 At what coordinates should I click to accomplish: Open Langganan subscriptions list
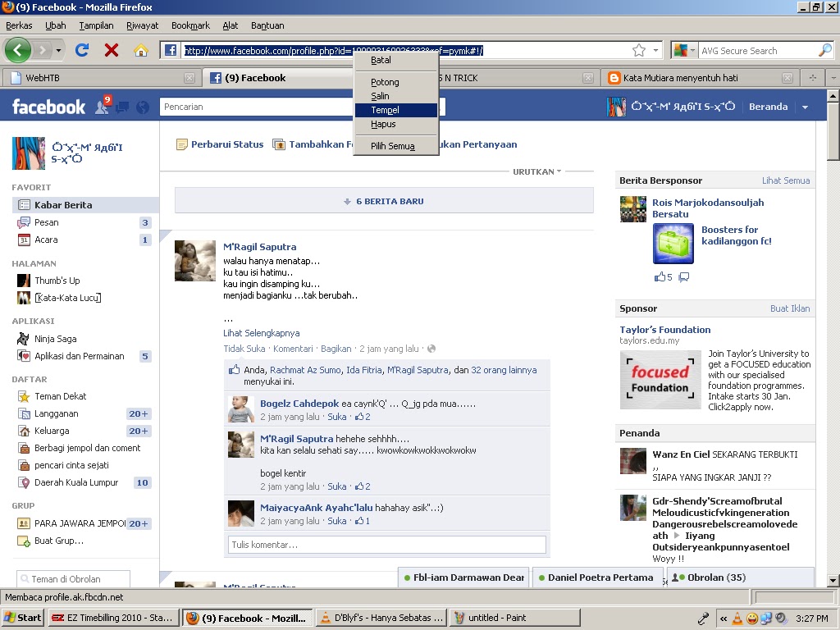(x=57, y=413)
